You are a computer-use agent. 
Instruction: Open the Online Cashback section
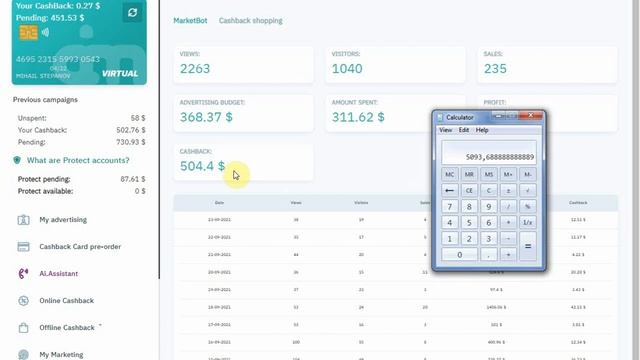(x=67, y=300)
